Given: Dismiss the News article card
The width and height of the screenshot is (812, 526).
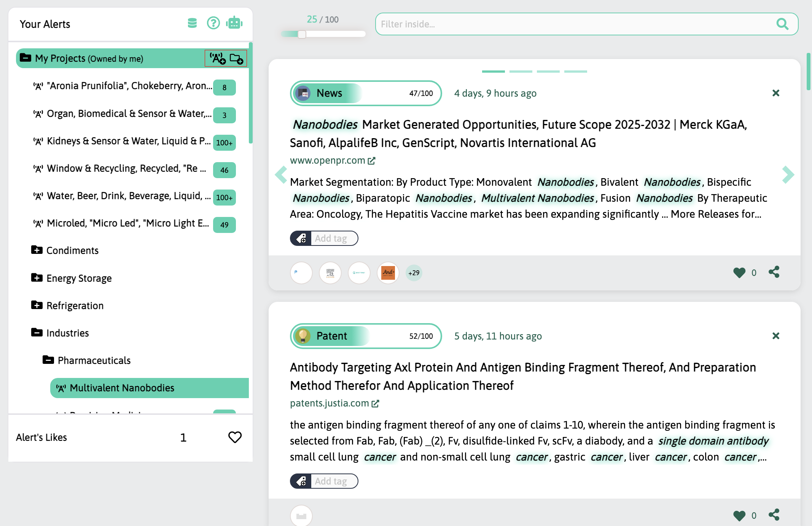Looking at the screenshot, I should pyautogui.click(x=775, y=93).
